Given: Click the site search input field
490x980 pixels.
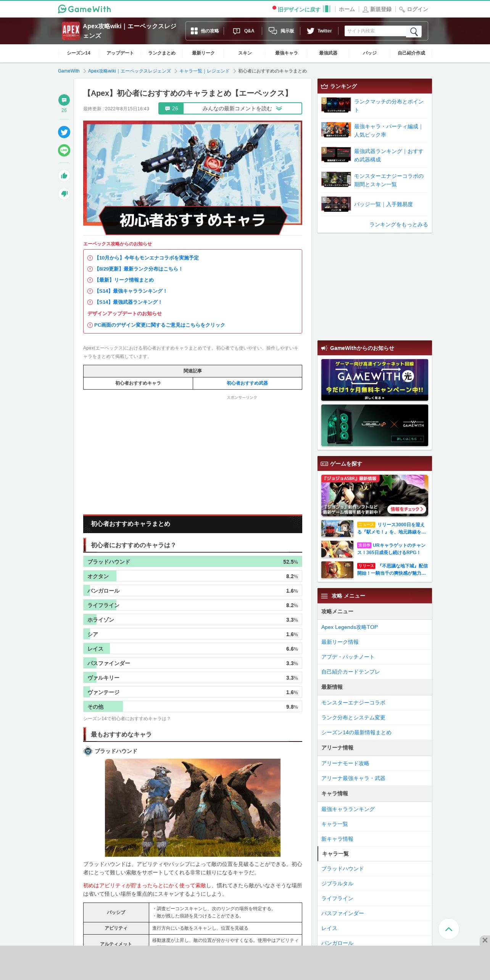Looking at the screenshot, I should click(376, 31).
